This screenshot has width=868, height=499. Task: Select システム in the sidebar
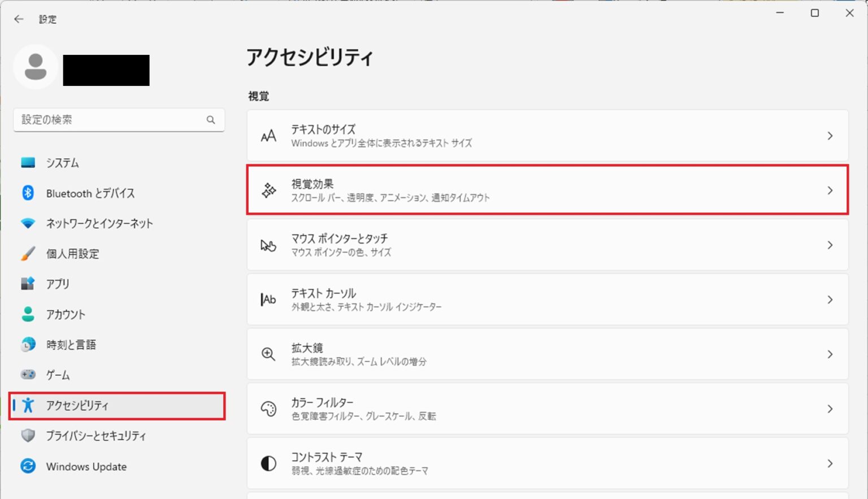pos(62,163)
